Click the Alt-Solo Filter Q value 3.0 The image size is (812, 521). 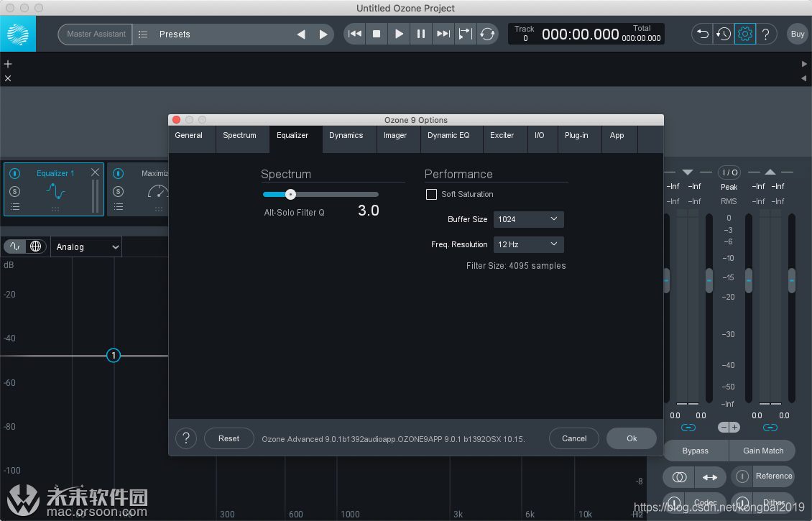coord(368,211)
